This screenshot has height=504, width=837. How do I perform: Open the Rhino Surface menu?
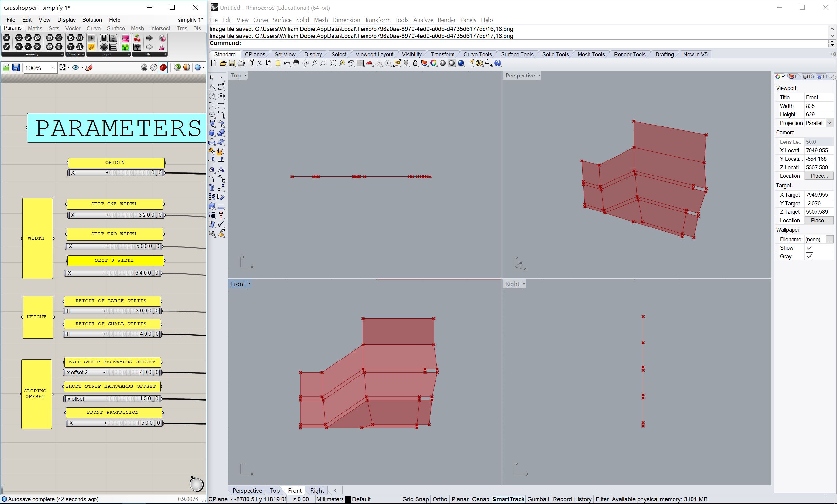pos(282,20)
